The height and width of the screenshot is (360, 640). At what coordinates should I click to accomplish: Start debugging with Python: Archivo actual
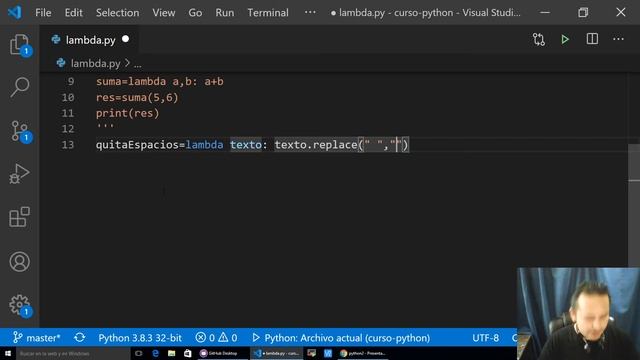coord(341,338)
